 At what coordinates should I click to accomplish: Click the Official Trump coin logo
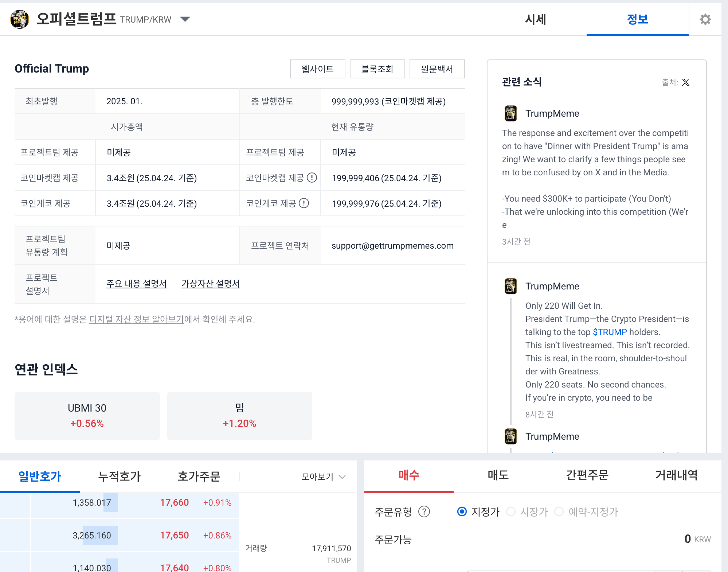19,19
